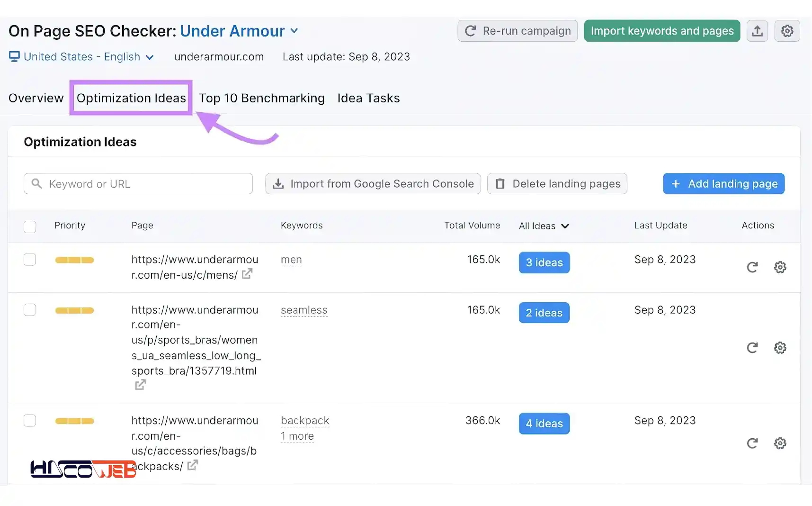This screenshot has height=506, width=812.
Task: Click the 'men' keyword link
Action: click(x=291, y=260)
